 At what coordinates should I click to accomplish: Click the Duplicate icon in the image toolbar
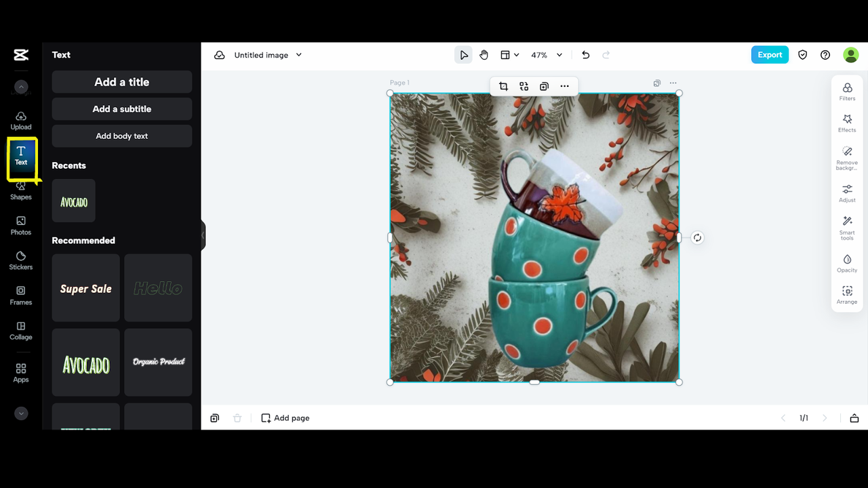coord(544,86)
